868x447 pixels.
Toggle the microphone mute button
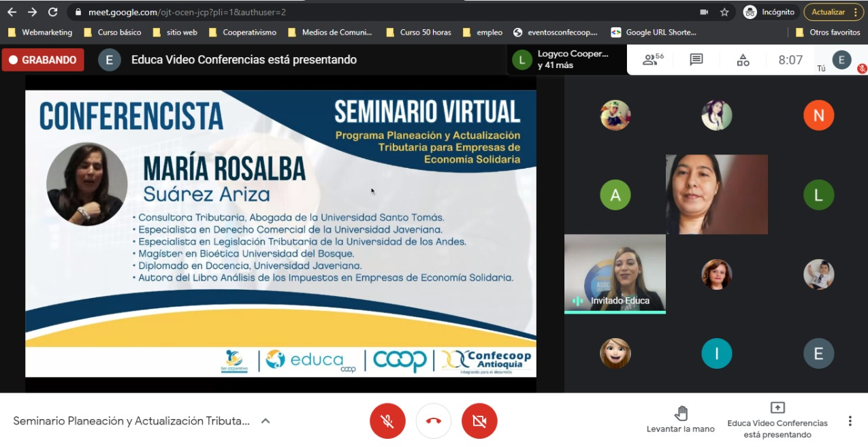[387, 421]
